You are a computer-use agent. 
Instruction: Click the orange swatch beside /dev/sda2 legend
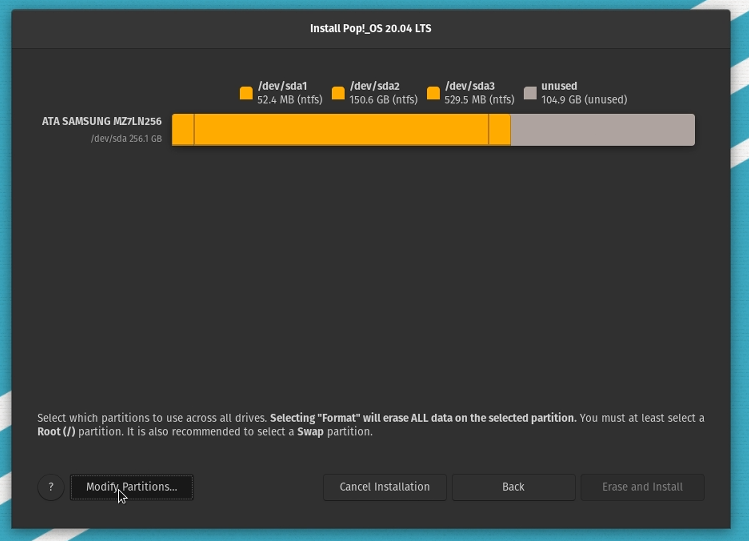pos(338,93)
